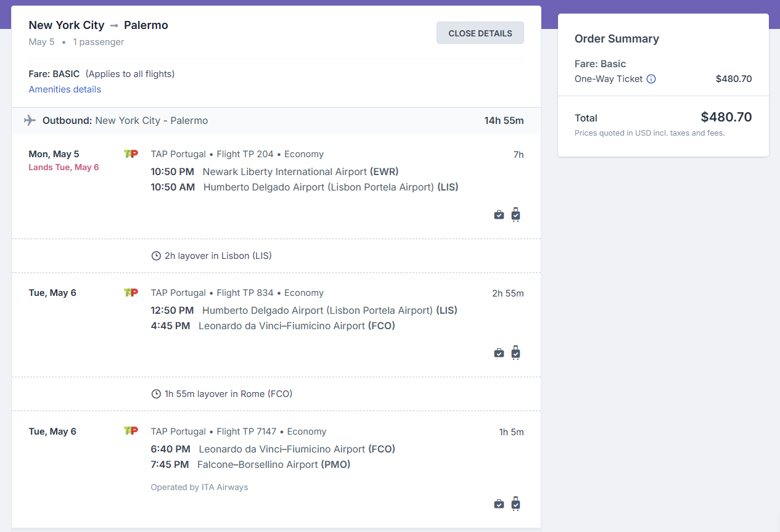This screenshot has width=780, height=532.
Task: Click the 'Mon, May 5' date label
Action: pyautogui.click(x=54, y=154)
